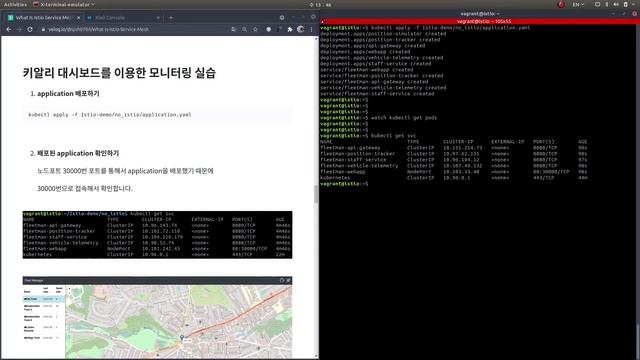The image size is (640, 360).
Task: Click the '2. 배포된 application 확인하기' text
Action: pos(74,153)
